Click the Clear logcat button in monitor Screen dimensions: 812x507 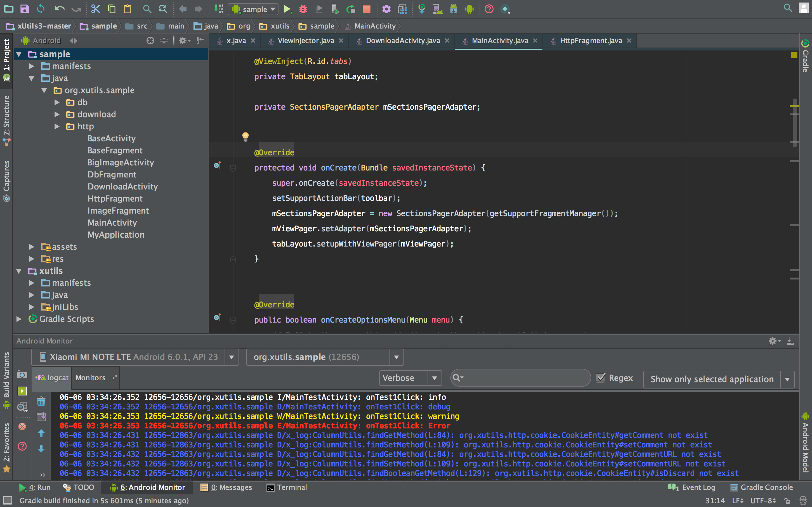pyautogui.click(x=42, y=401)
